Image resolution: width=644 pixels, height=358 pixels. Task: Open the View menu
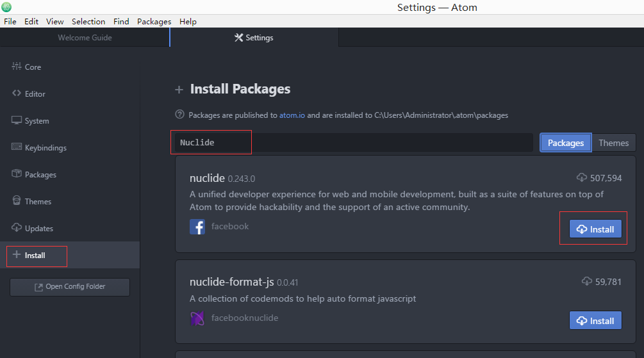pos(54,21)
